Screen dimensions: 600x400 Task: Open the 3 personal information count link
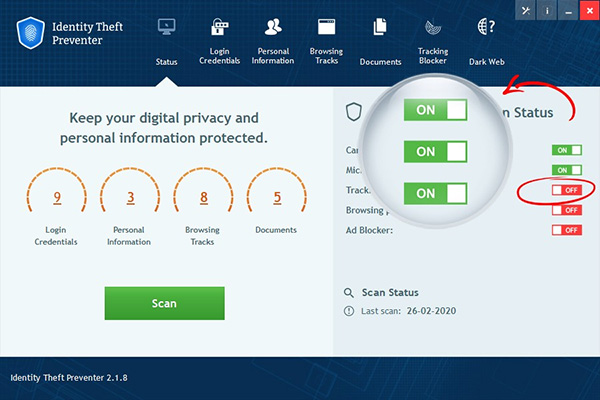pos(130,197)
